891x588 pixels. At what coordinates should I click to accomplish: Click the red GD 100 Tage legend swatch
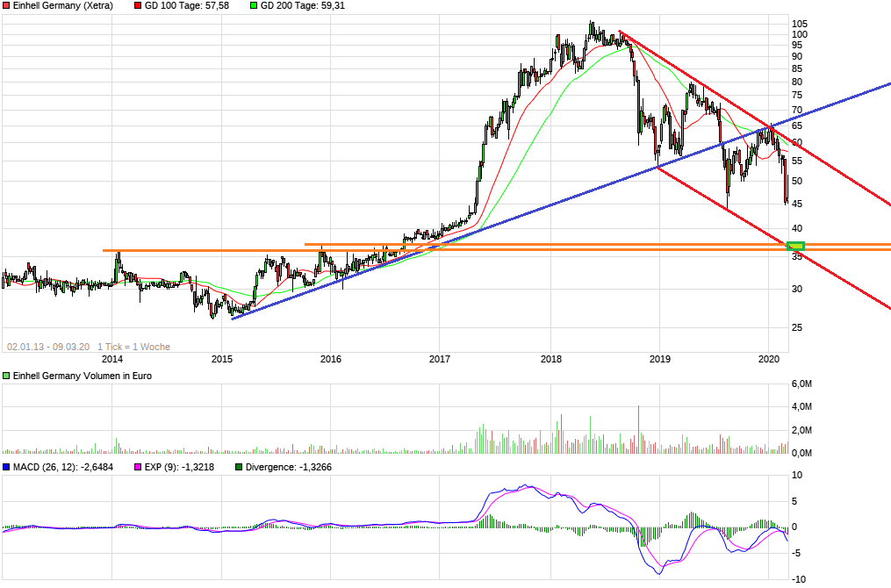(x=138, y=6)
